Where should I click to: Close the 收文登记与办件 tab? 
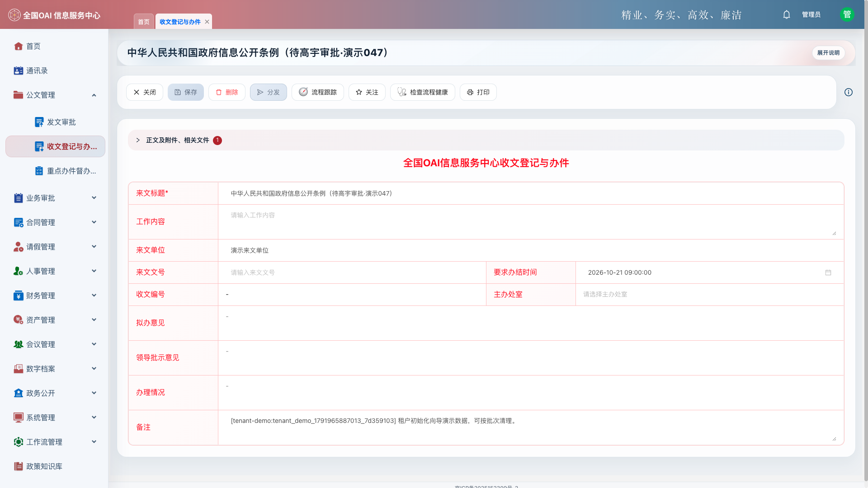coord(207,22)
